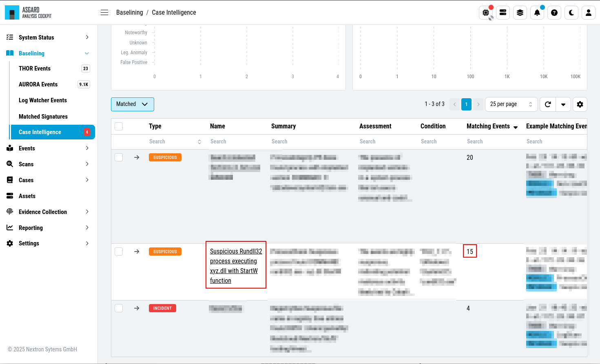The image size is (600, 364).
Task: Check the Incident row checkbox
Action: (x=119, y=308)
